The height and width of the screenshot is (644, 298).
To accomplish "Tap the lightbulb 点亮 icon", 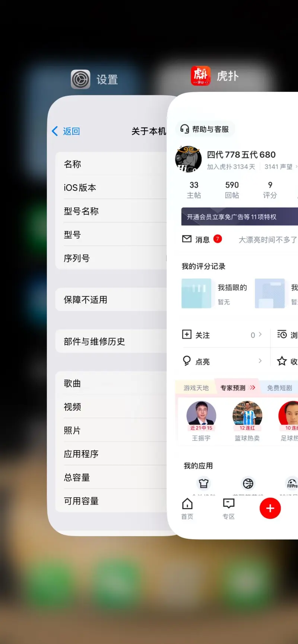I will click(187, 361).
